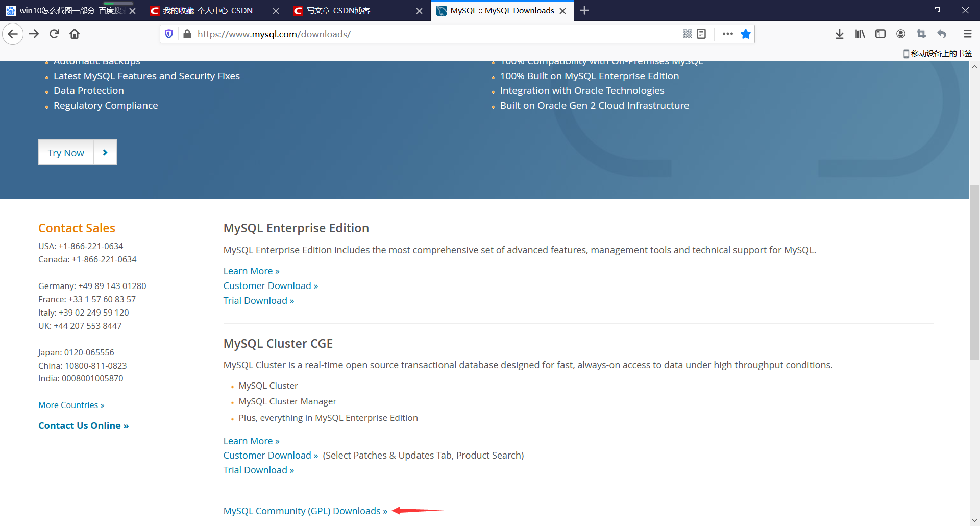Take a screenshot with crop icon
The image size is (980, 526).
pos(921,34)
